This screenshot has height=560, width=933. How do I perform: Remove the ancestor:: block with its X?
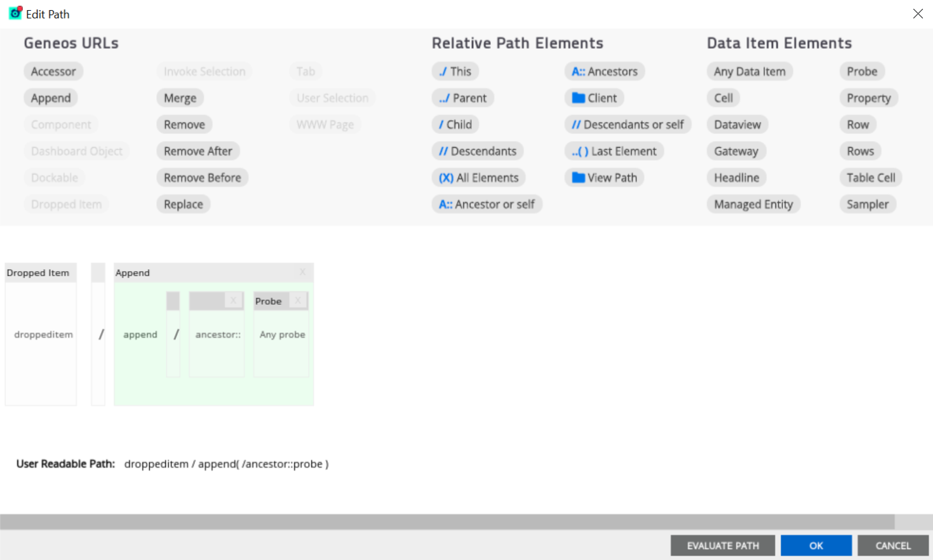(x=234, y=300)
